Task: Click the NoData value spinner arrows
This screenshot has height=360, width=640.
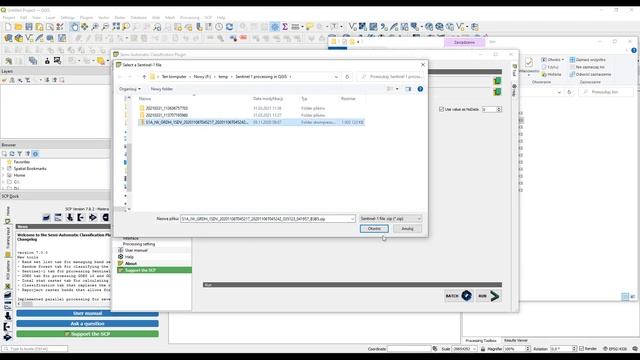Action: (499, 109)
